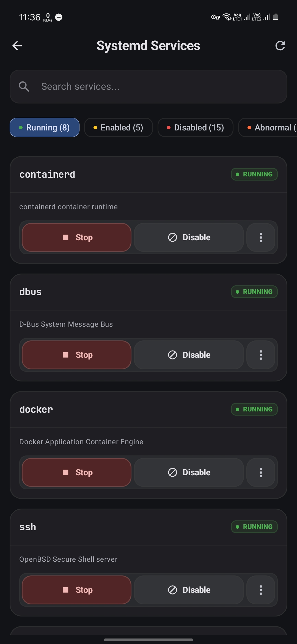Tap the containerd service name
The image size is (297, 644).
(x=47, y=174)
